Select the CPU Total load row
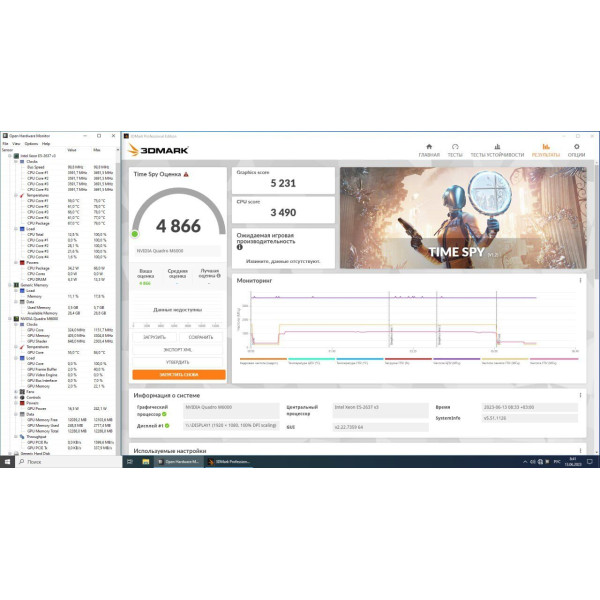Screen dimensions: 600x600 59,235
